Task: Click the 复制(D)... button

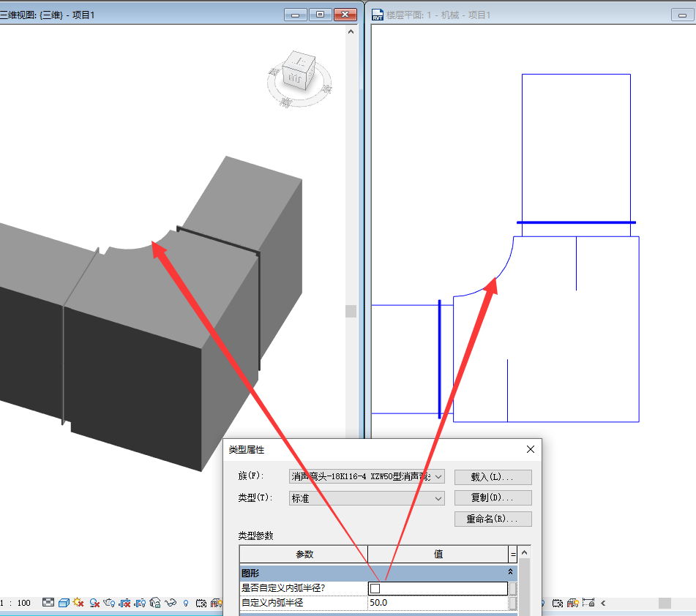Action: (x=492, y=497)
